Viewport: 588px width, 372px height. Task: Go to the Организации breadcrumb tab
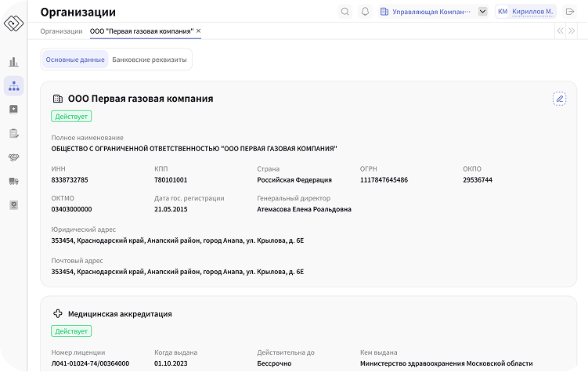click(x=61, y=31)
